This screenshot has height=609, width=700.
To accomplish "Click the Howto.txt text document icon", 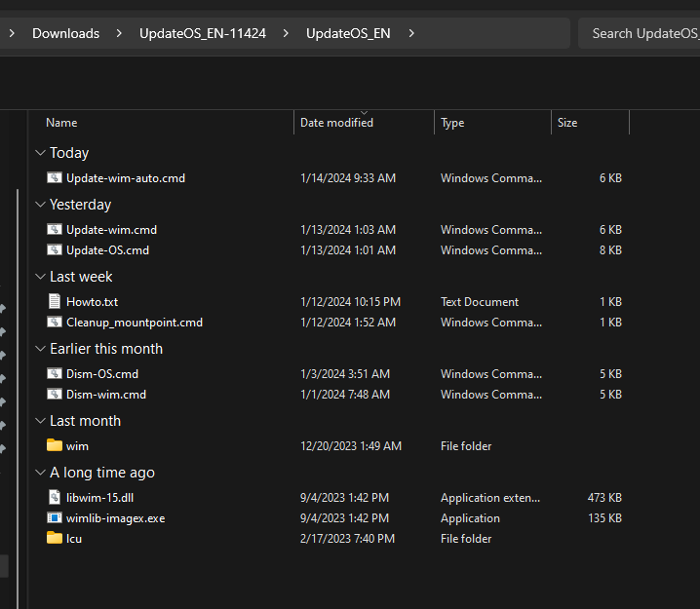I will point(55,302).
